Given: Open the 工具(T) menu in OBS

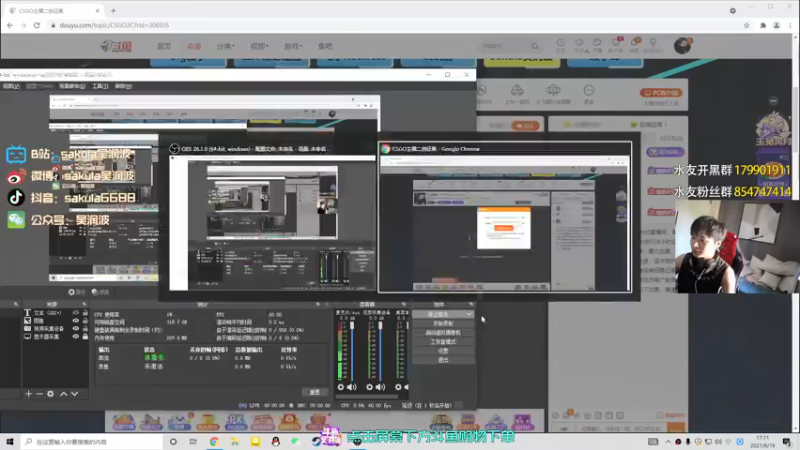Looking at the screenshot, I should (x=100, y=86).
